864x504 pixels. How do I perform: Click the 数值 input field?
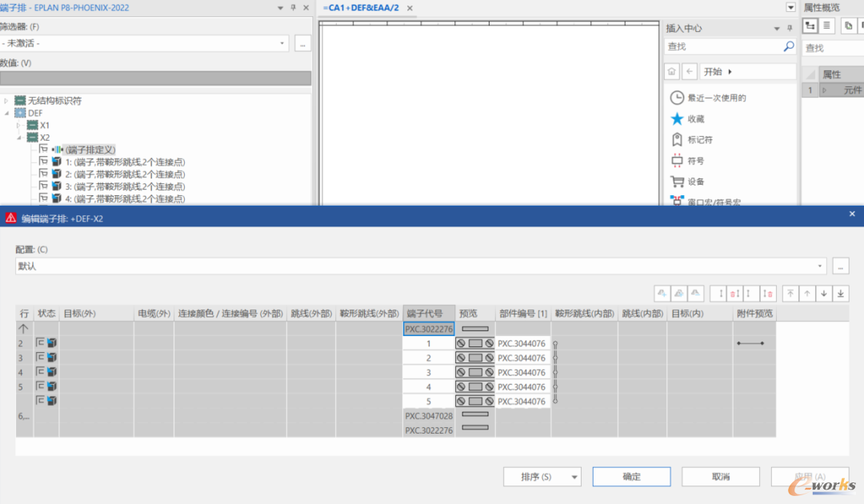coord(155,78)
